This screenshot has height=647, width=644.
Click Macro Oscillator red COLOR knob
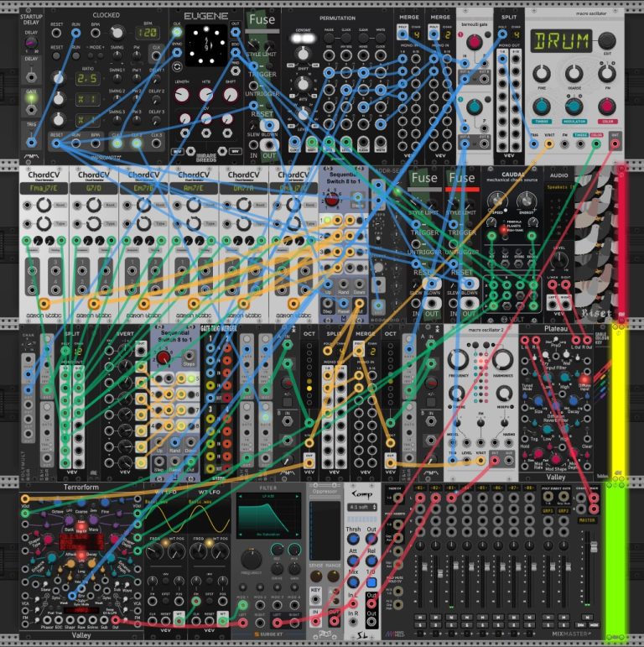606,107
